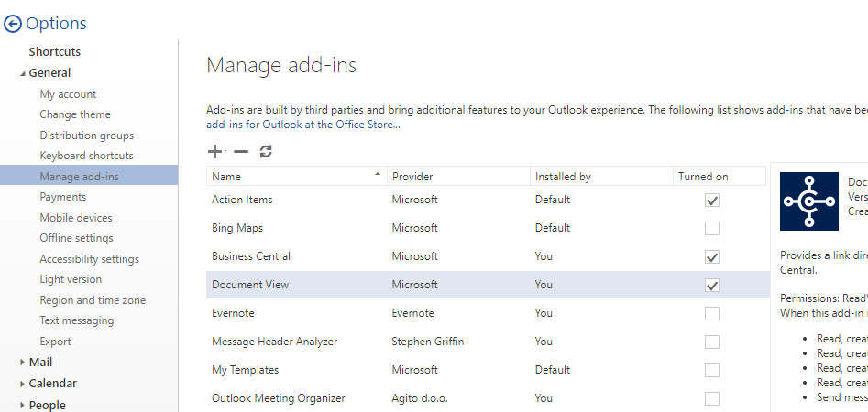Turn on the Evernote add-in checkbox
Viewport: 868px width, 412px height.
click(711, 313)
